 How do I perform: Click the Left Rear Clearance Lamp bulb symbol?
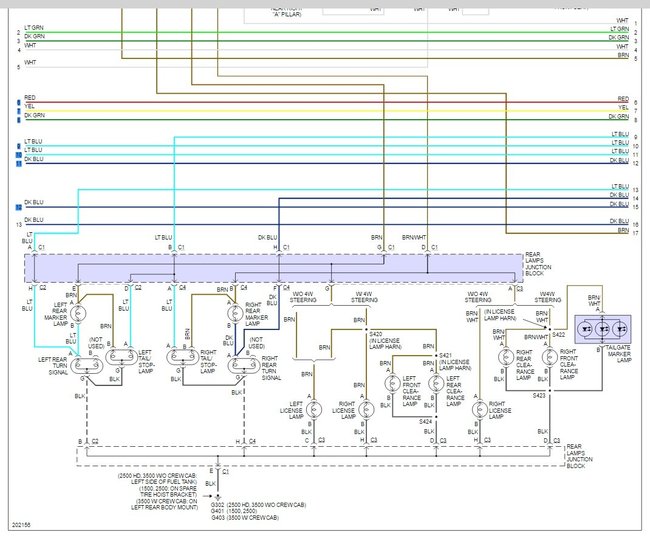pyautogui.click(x=436, y=383)
